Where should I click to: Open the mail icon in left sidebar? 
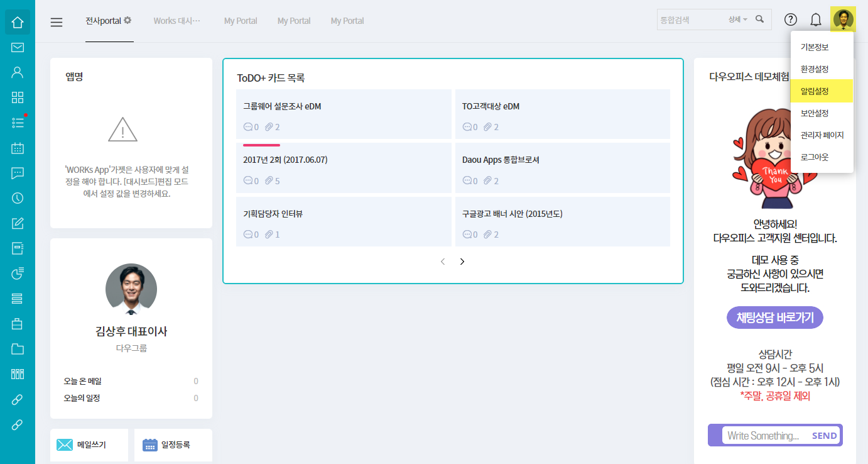(18, 47)
